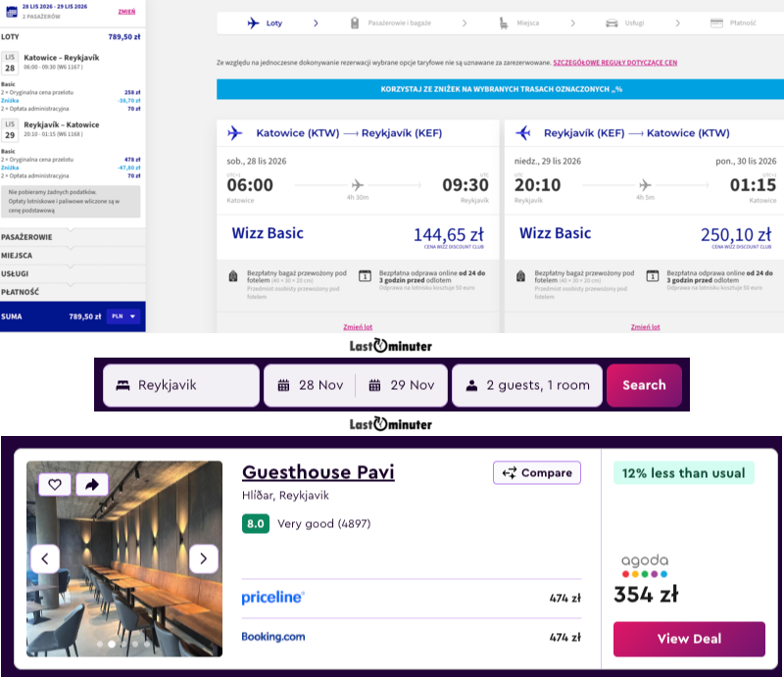
Task: Share Guesthouse Pavi with the arrow icon
Action: [92, 485]
